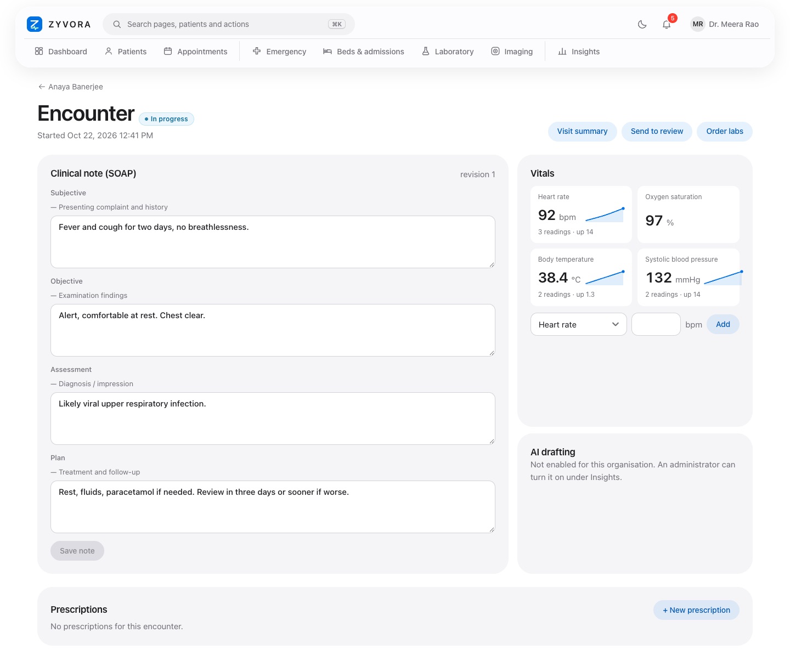Click the Body temperature sparkline chart
This screenshot has width=790, height=672.
coord(605,277)
